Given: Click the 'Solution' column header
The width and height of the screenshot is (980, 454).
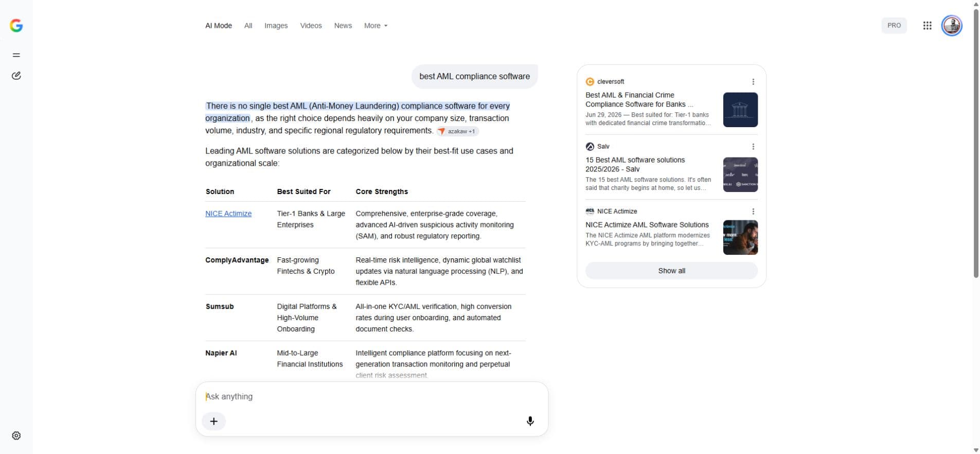Looking at the screenshot, I should coord(220,191).
